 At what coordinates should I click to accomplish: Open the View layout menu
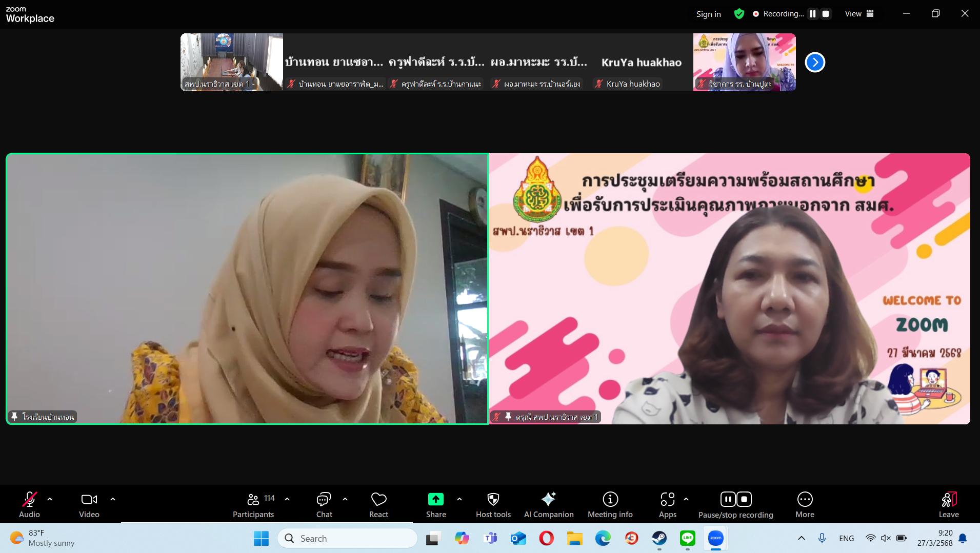859,14
